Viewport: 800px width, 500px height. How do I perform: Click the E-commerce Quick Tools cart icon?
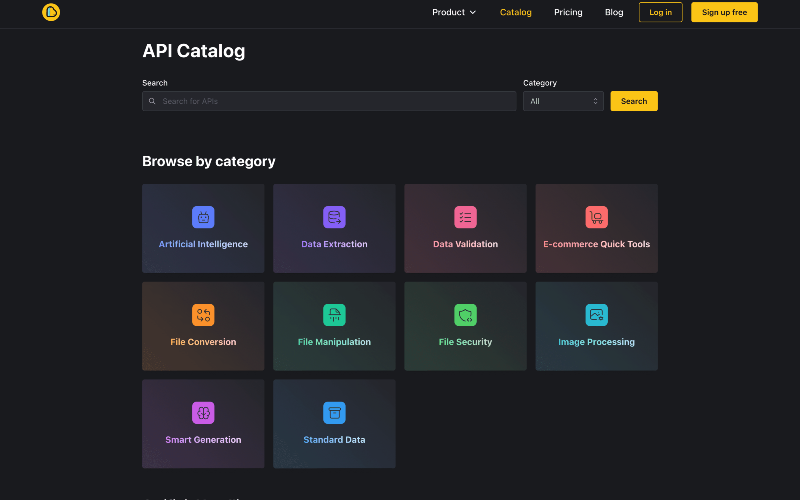(596, 217)
